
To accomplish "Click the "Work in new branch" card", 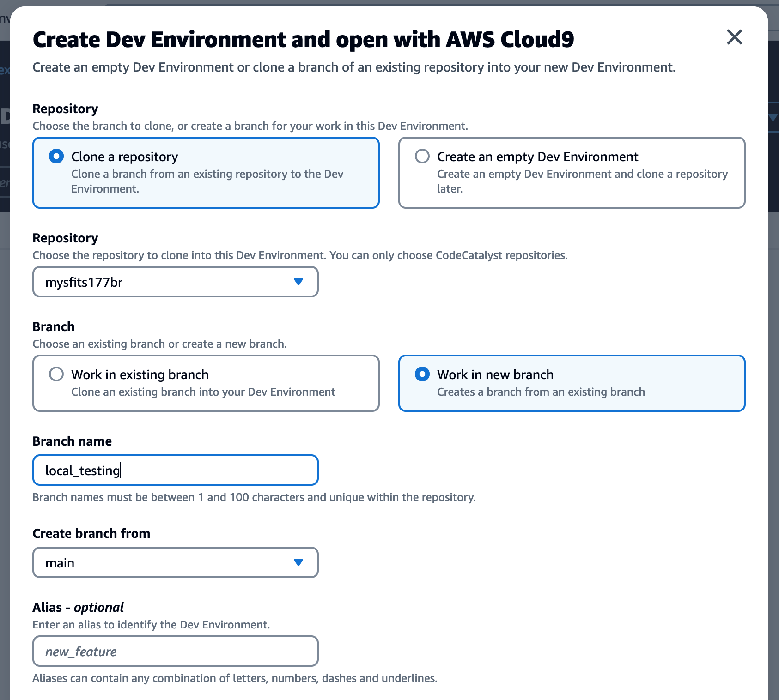I will 572,383.
